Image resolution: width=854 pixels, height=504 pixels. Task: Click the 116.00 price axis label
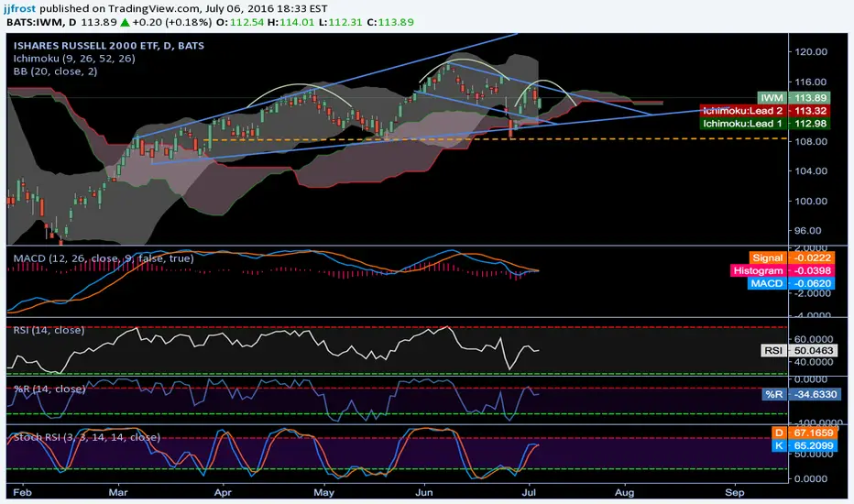point(811,82)
